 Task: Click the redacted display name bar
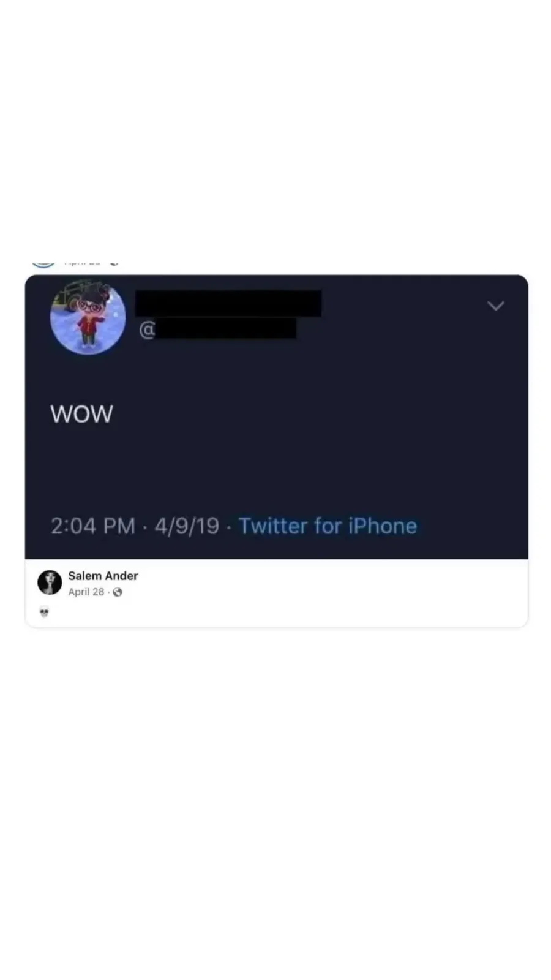tap(228, 303)
